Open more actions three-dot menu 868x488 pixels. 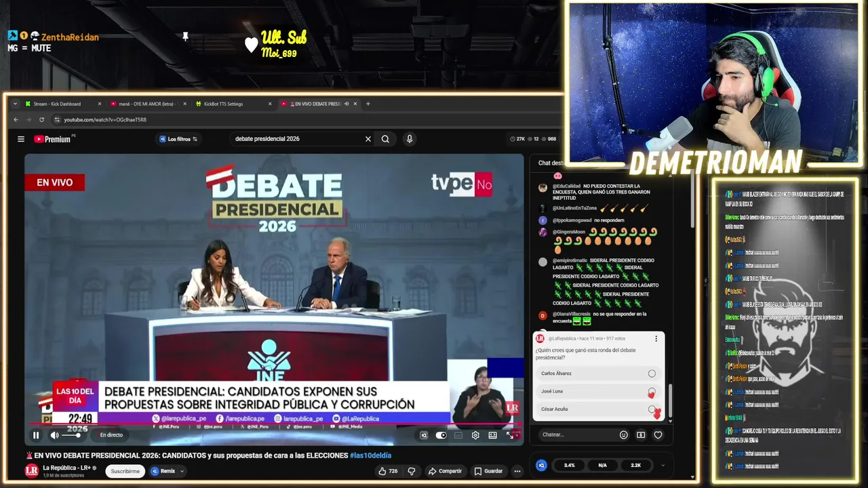point(517,471)
